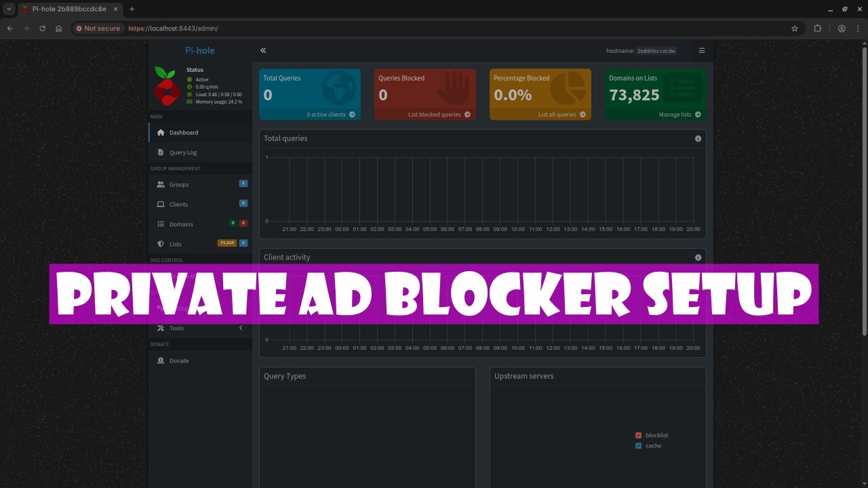Viewport: 868px width, 488px height.
Task: Open the Groups menu item
Action: (200, 184)
